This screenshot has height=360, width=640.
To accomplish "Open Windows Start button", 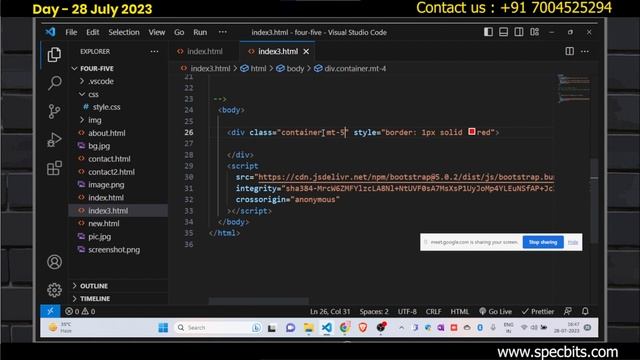I will click(163, 328).
